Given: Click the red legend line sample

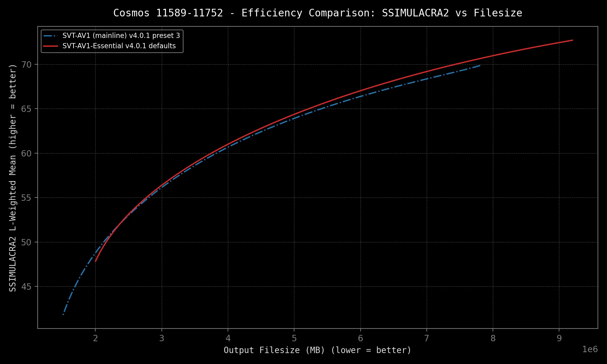Looking at the screenshot, I should 50,46.
